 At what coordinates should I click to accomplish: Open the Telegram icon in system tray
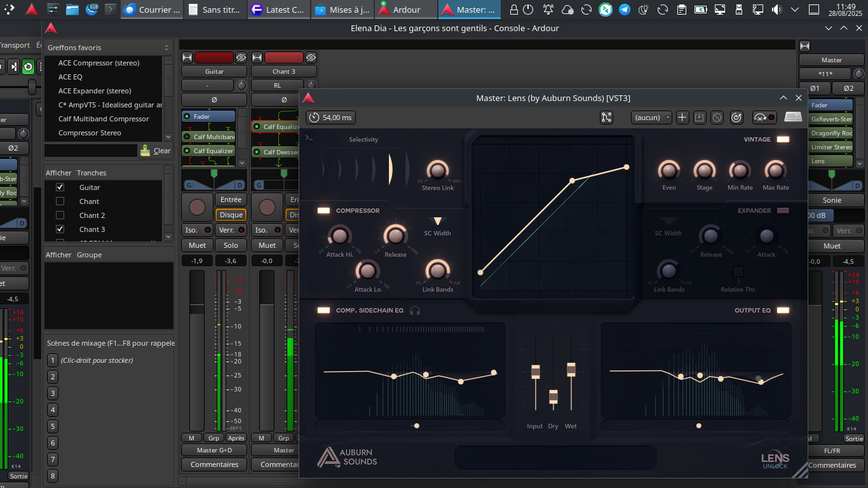(x=625, y=10)
